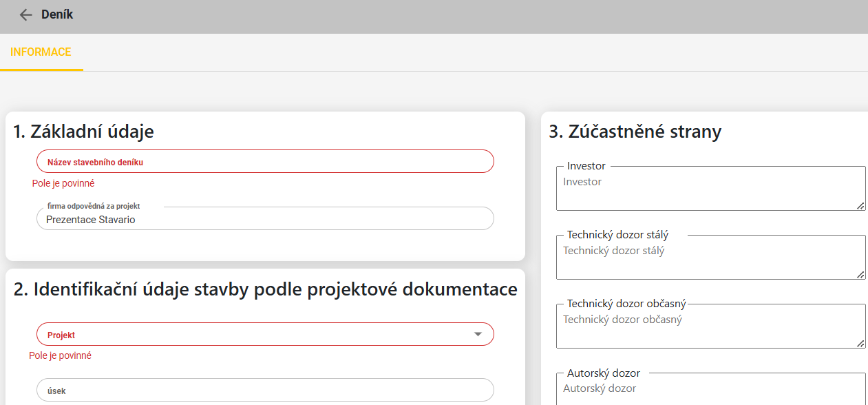Screen dimensions: 868x405
Task: Click 'Pole je povinné' error under diary name
Action: pos(63,184)
